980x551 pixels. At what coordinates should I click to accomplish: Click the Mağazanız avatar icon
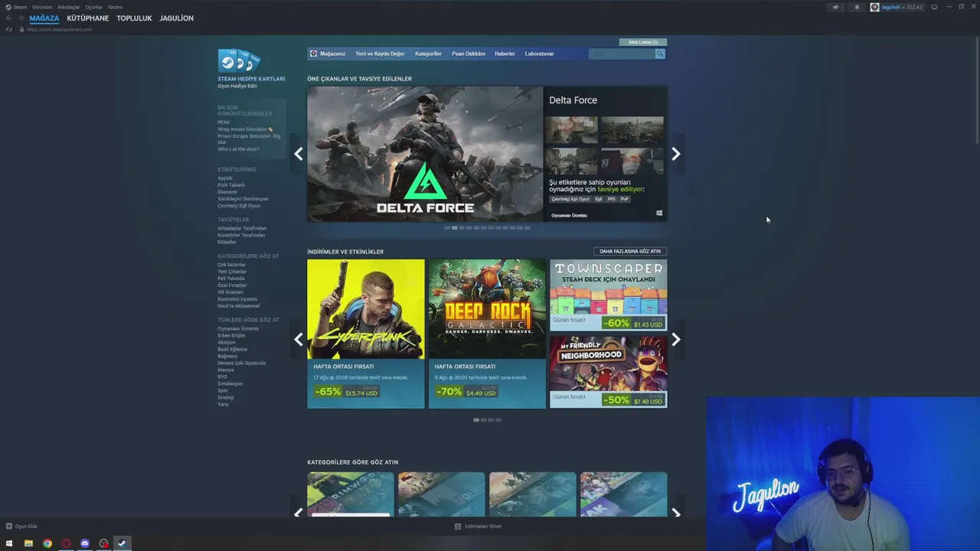point(313,54)
